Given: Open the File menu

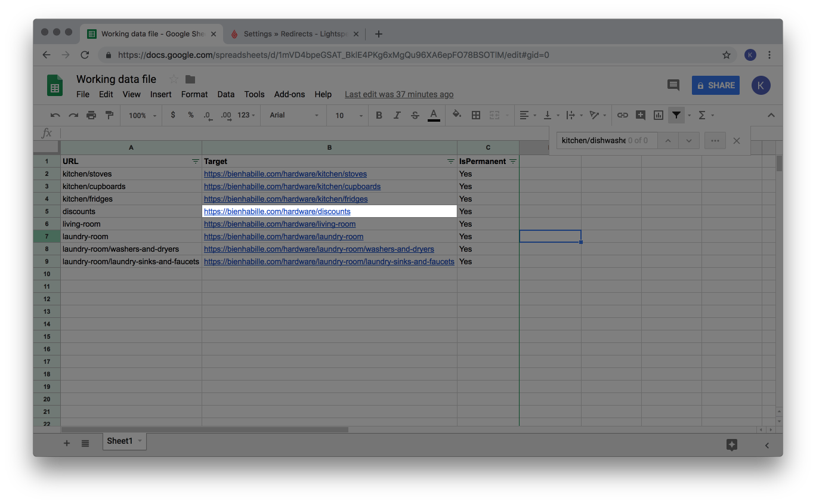Looking at the screenshot, I should [83, 94].
